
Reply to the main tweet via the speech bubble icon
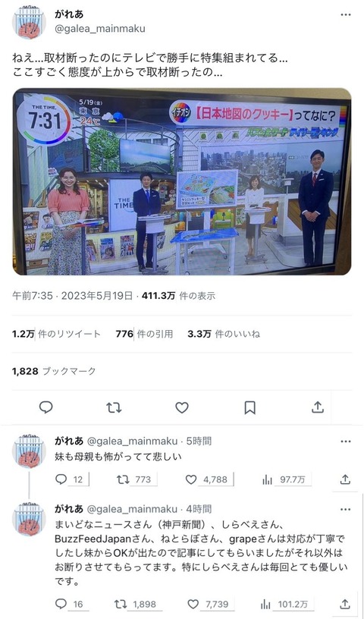point(46,407)
